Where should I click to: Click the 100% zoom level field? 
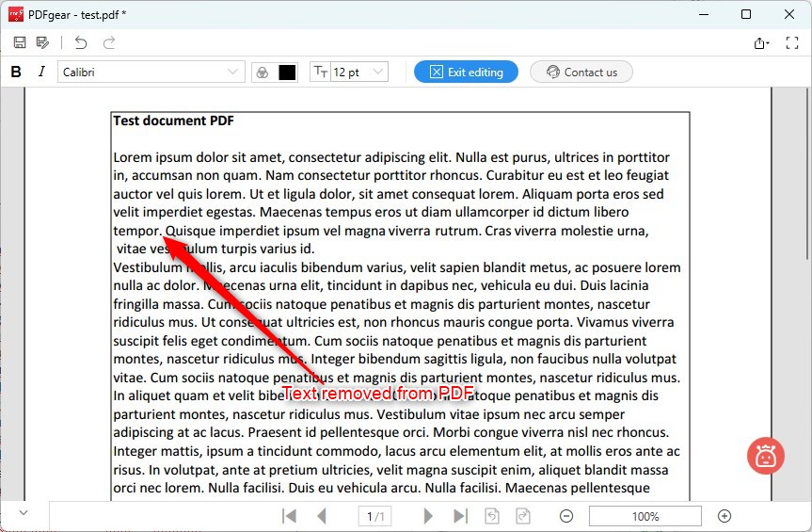[x=645, y=516]
